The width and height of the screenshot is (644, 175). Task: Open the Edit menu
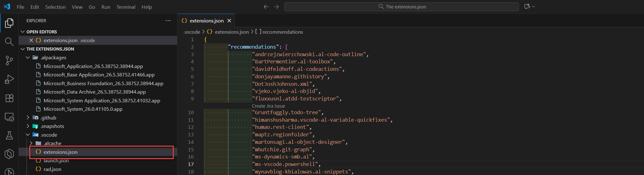tap(35, 7)
